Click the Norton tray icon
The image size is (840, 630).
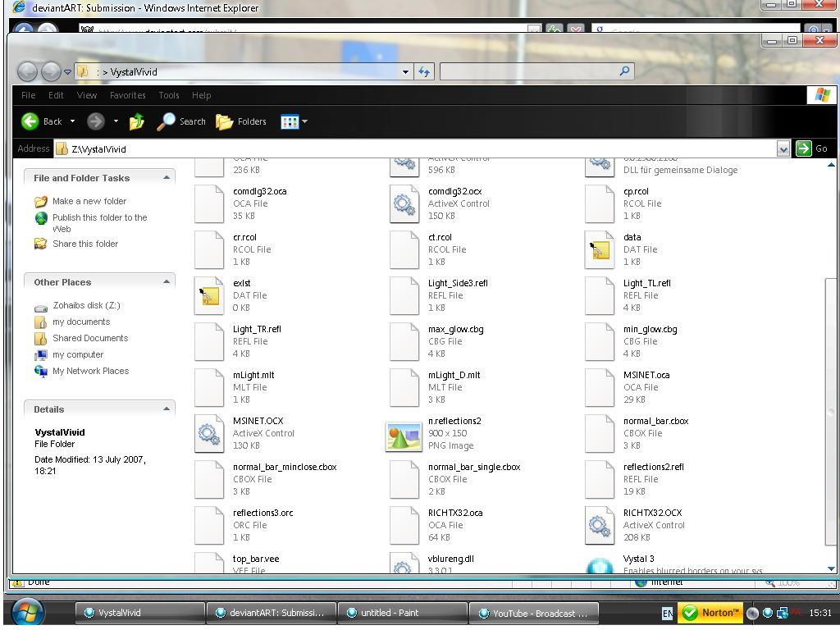tap(710, 612)
